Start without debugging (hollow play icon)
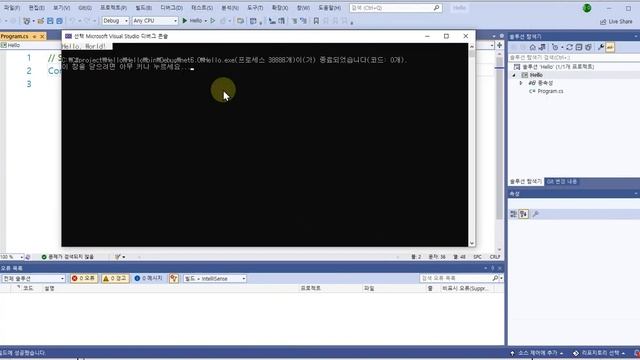 click(x=213, y=20)
